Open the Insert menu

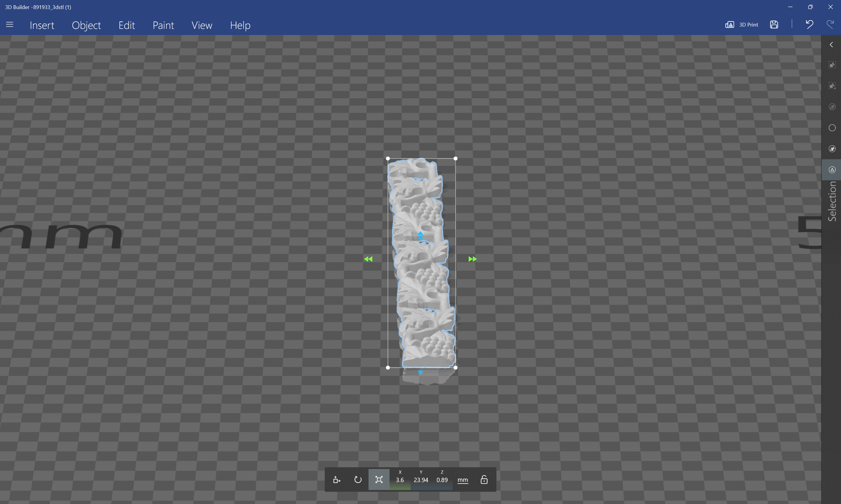(42, 25)
